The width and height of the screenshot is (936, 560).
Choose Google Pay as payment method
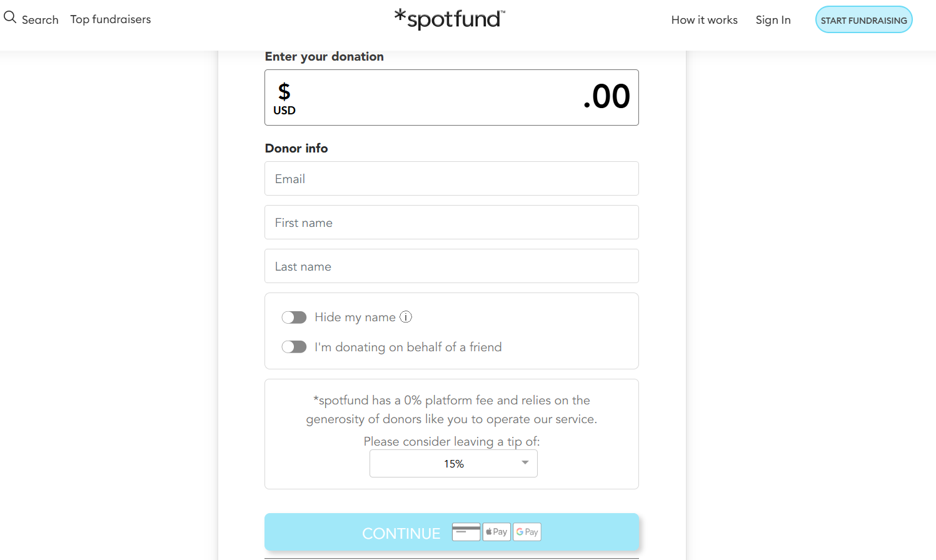point(526,531)
